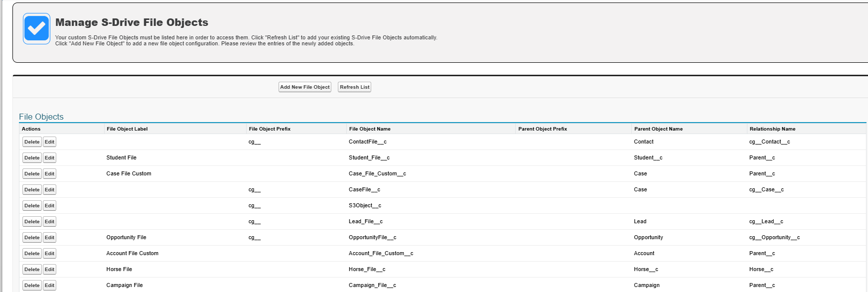The height and width of the screenshot is (292, 868).
Task: Select the Horse__c parent object name cell
Action: tap(646, 270)
